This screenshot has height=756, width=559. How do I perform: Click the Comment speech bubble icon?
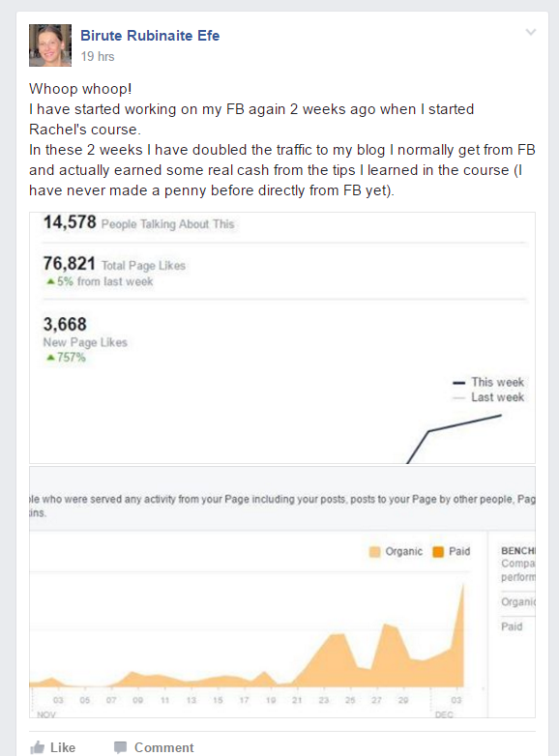120,748
